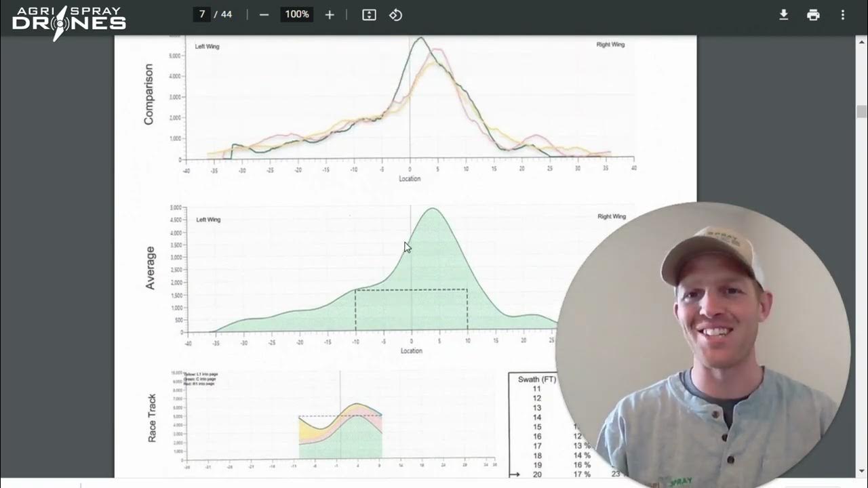Click the '/ 44' total pages text
The width and height of the screenshot is (868, 488).
(223, 14)
